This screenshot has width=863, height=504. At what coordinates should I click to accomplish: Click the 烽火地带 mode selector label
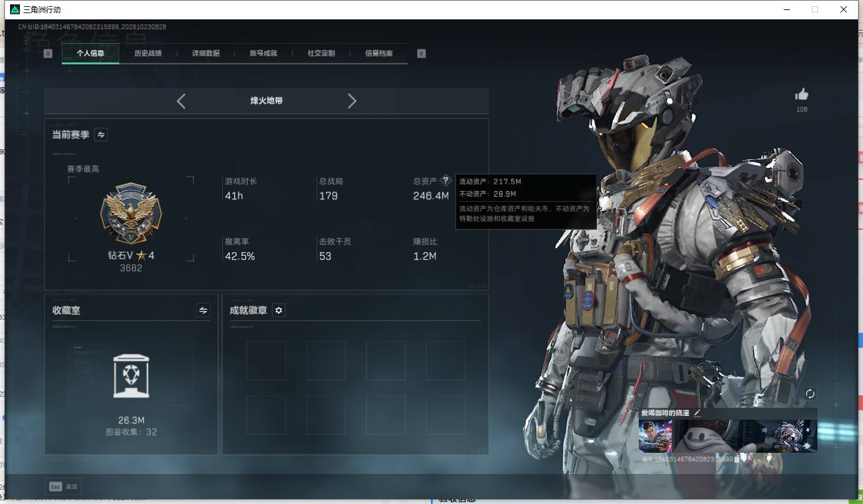point(267,101)
